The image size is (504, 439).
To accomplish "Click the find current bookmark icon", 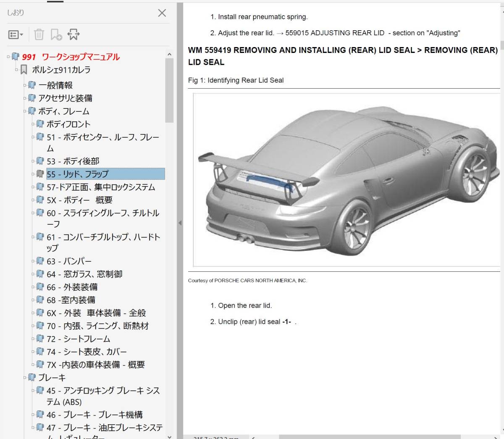I will pos(73,34).
